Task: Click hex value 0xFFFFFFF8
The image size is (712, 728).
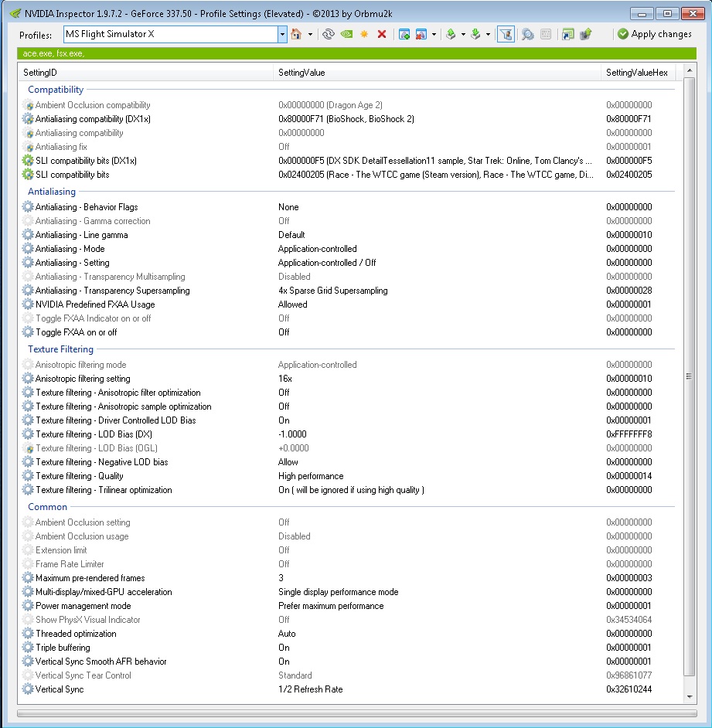Action: (x=629, y=434)
